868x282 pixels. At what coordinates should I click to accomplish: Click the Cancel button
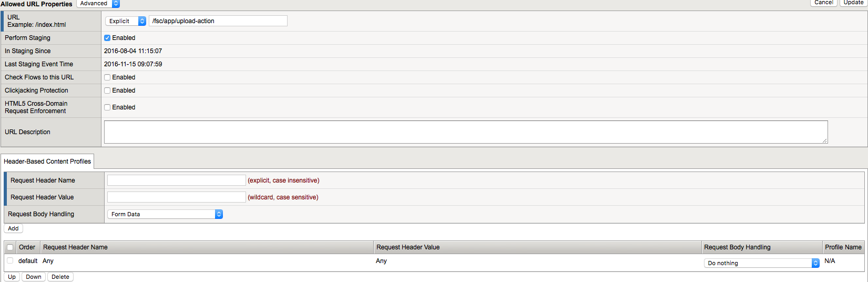(x=823, y=3)
